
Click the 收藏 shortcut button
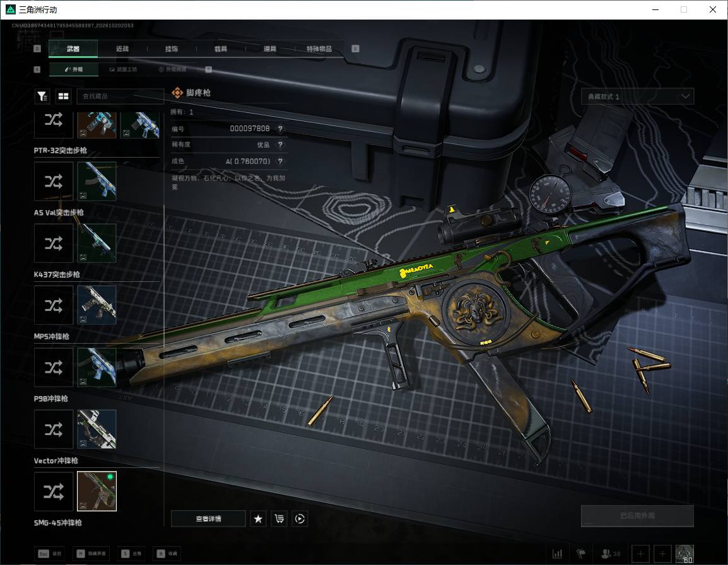pyautogui.click(x=167, y=554)
